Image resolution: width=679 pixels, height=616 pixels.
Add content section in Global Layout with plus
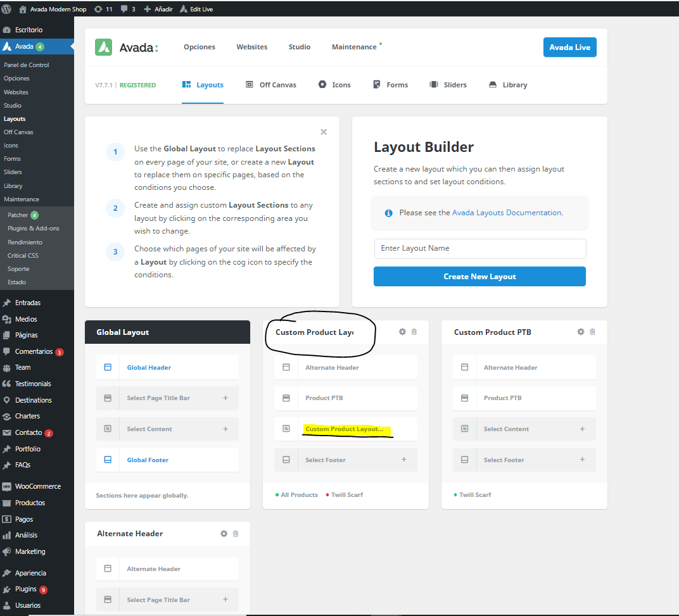pos(225,429)
